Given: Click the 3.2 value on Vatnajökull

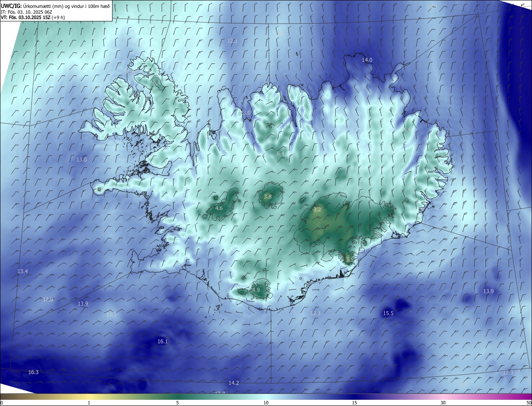Looking at the screenshot, I should [x=317, y=209].
